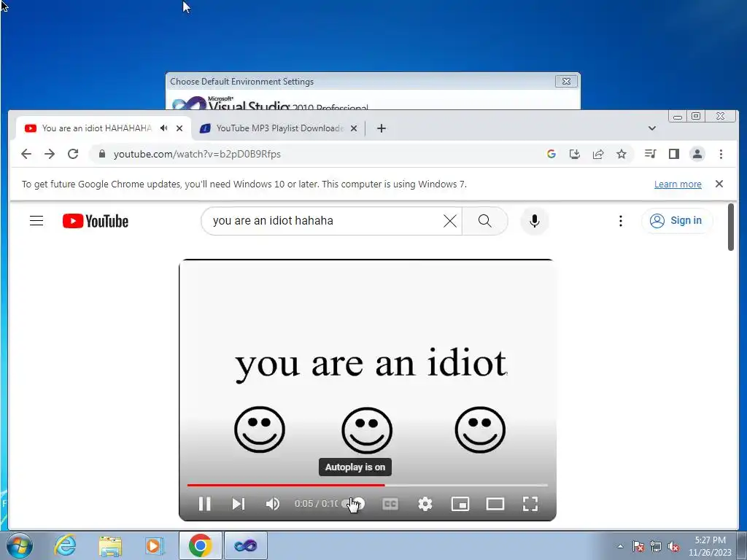Open the video player settings gear

[425, 504]
